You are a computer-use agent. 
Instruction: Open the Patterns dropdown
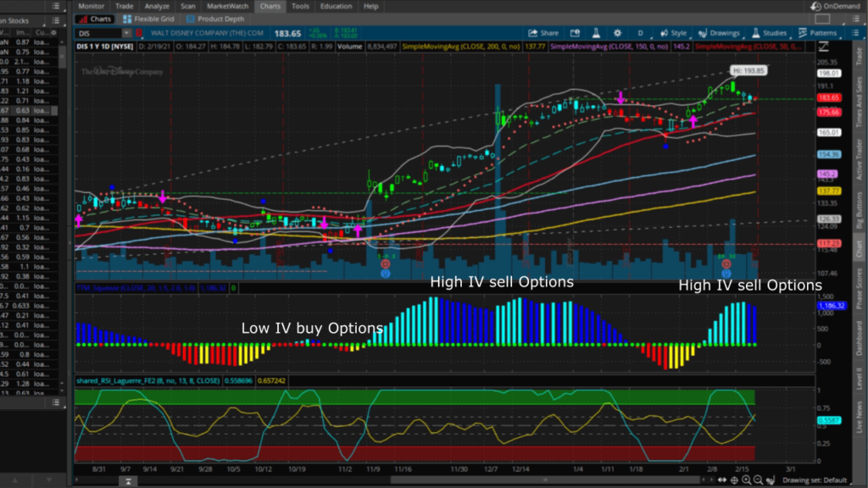818,33
